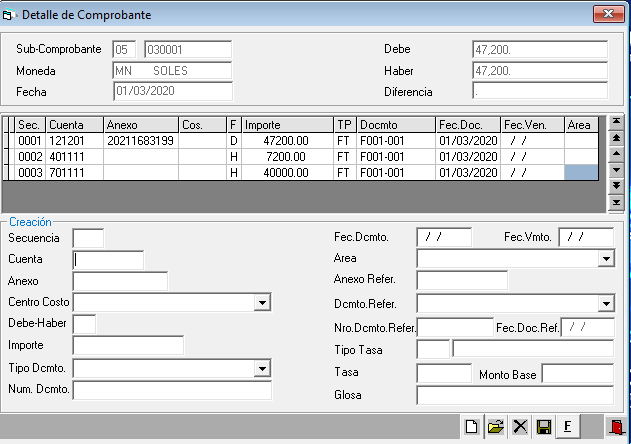
Task: Click the open folder icon
Action: [495, 427]
